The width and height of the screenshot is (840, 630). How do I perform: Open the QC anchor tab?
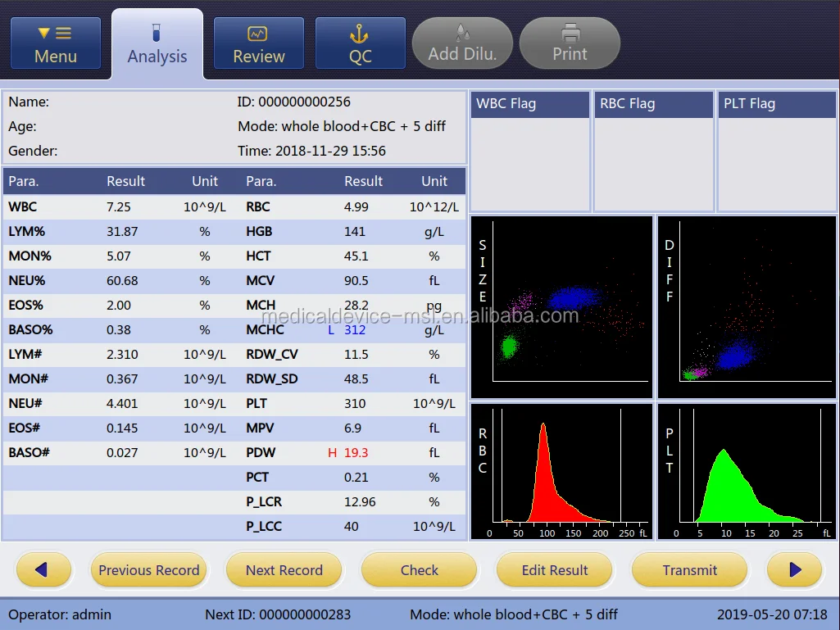click(360, 44)
